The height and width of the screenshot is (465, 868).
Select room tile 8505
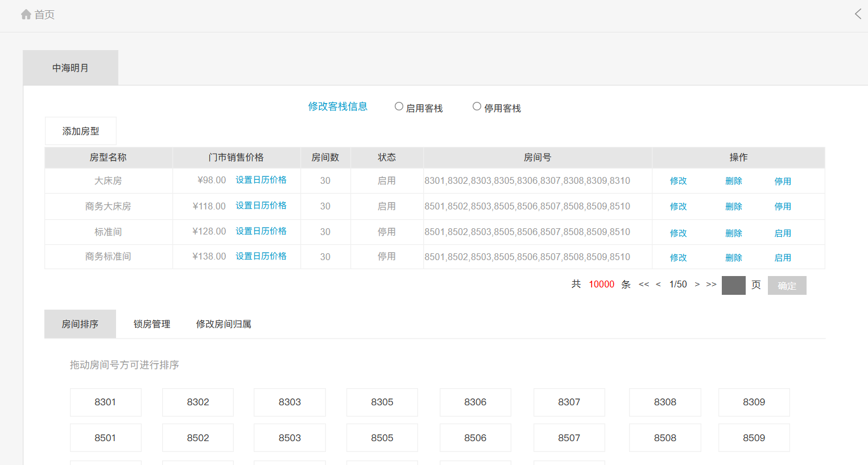coord(382,438)
